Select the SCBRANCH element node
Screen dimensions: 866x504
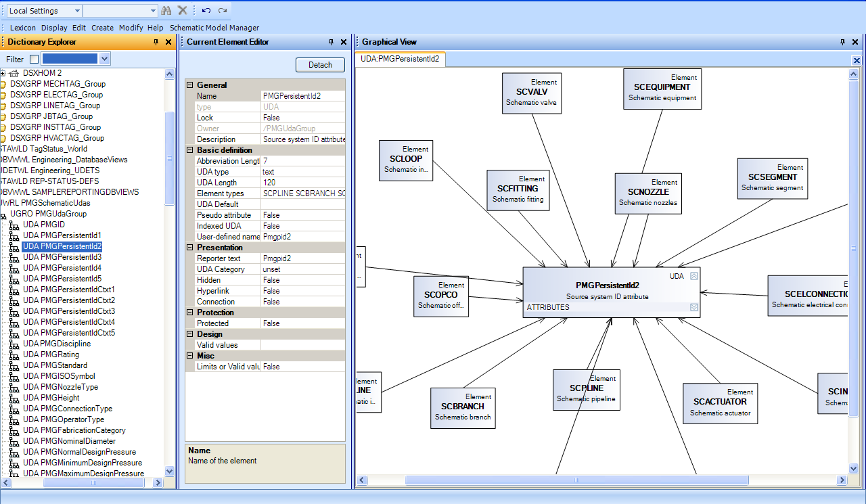(463, 408)
